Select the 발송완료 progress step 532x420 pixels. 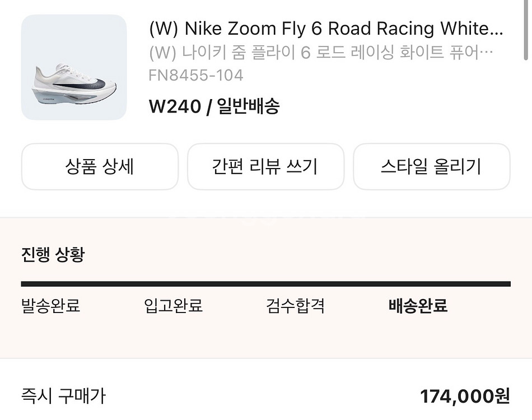(x=50, y=306)
